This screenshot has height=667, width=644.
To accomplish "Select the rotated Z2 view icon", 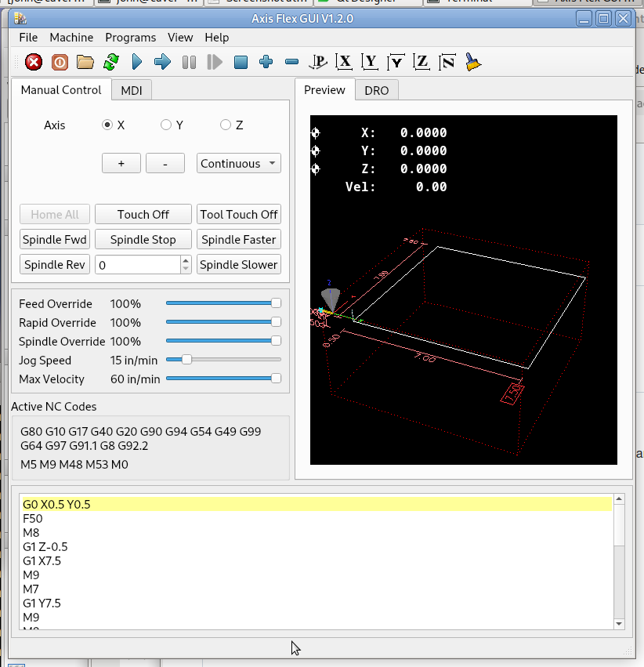I will (x=447, y=62).
